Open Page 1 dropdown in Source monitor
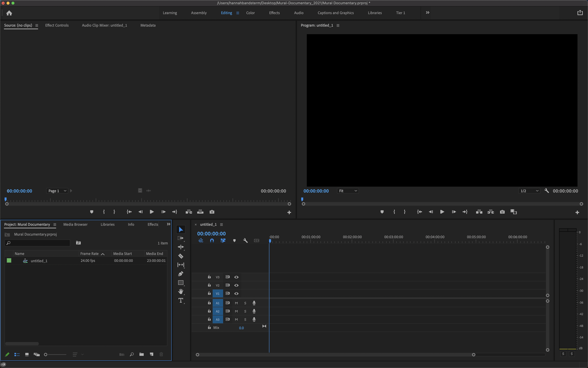This screenshot has width=588, height=368. tap(57, 191)
